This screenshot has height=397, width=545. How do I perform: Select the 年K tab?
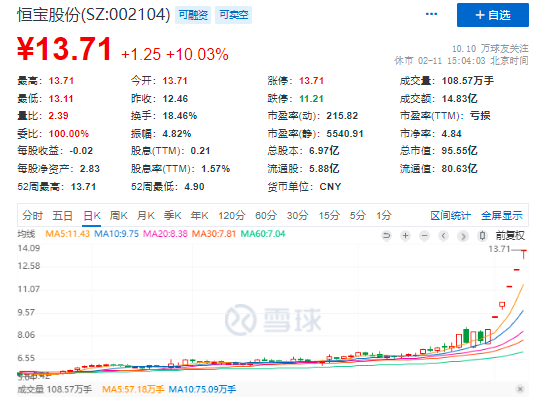tap(200, 216)
